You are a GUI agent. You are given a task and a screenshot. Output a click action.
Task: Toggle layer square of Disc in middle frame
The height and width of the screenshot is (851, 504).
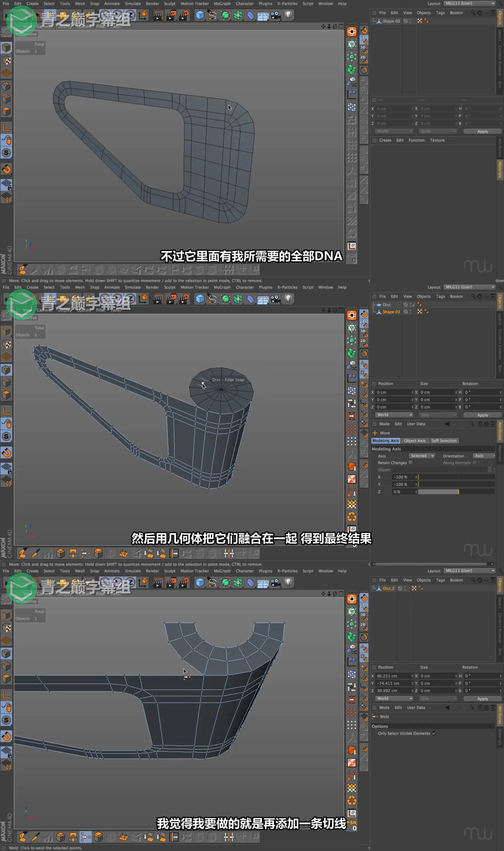[406, 305]
